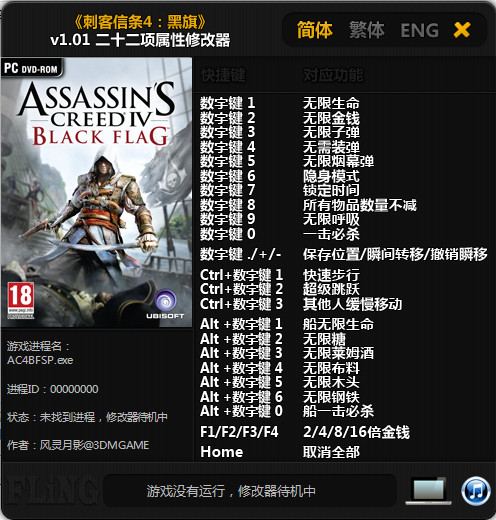This screenshot has width=496, height=520.
Task: Click the PC DVD-ROM label badge
Action: (x=31, y=68)
